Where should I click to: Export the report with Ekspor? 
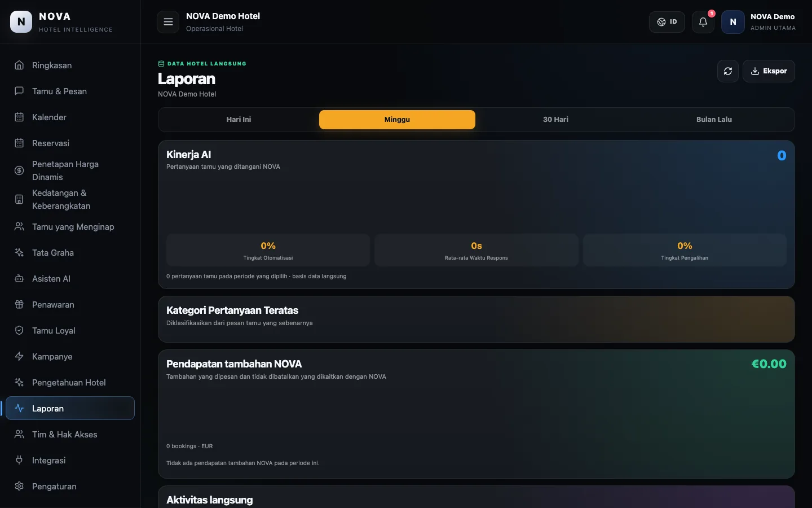(x=769, y=71)
